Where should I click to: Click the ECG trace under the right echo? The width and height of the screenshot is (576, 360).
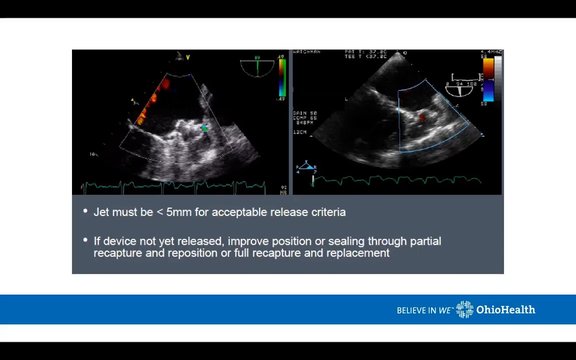(x=398, y=181)
